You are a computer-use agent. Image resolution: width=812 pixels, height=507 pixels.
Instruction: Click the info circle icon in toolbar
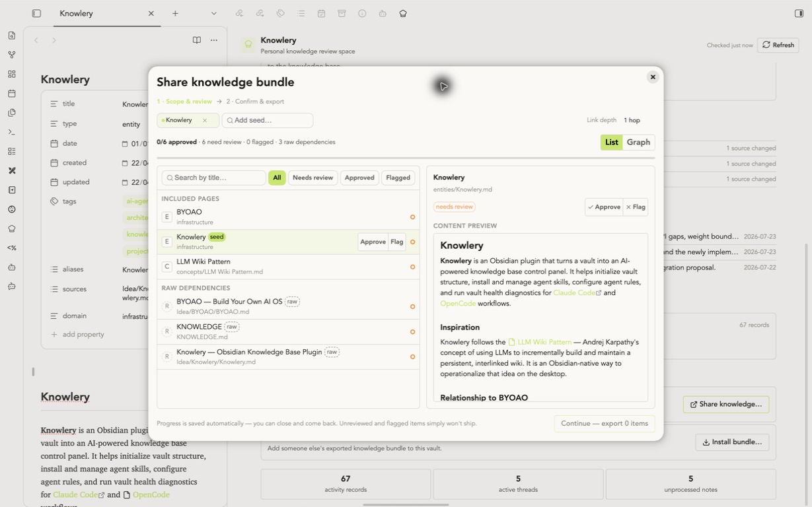click(x=362, y=13)
